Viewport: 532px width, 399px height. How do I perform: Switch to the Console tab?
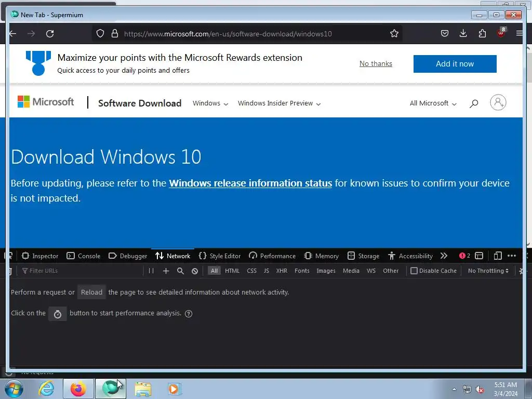84,256
